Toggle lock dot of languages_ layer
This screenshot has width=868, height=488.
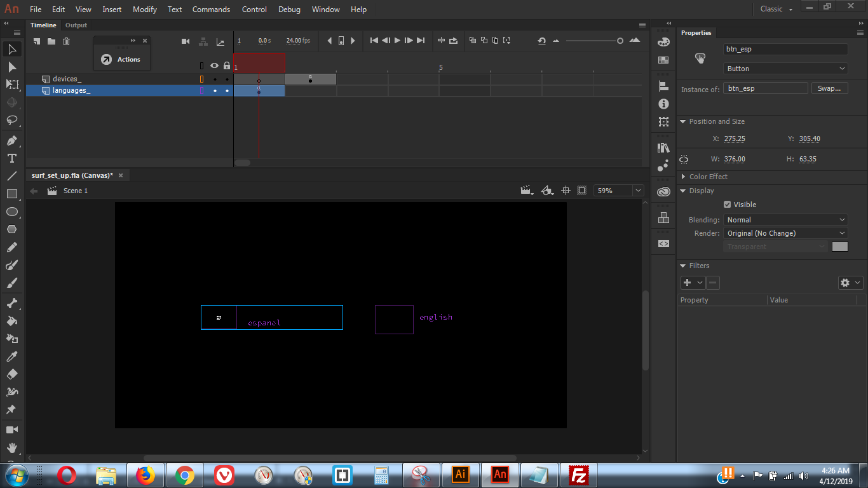coord(227,91)
